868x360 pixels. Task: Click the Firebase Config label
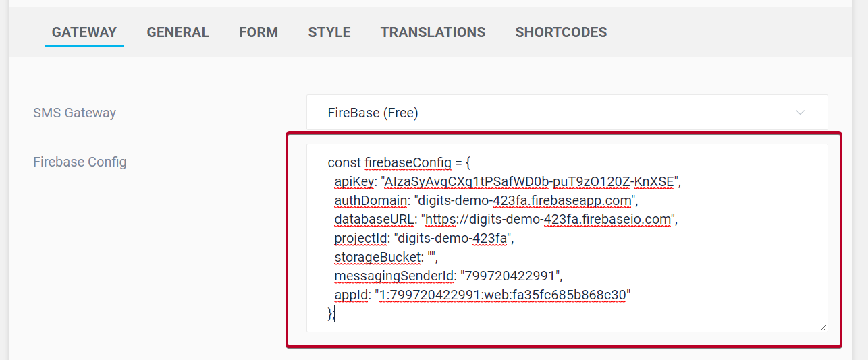click(x=80, y=162)
